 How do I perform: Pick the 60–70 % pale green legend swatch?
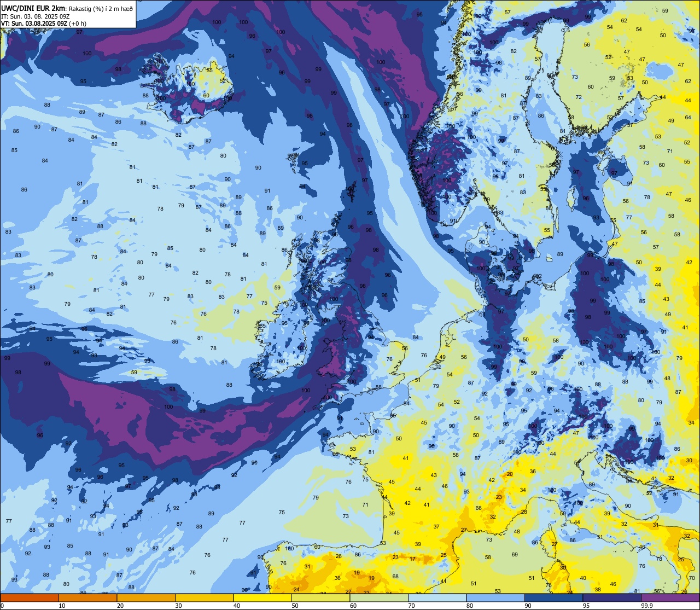point(378,597)
